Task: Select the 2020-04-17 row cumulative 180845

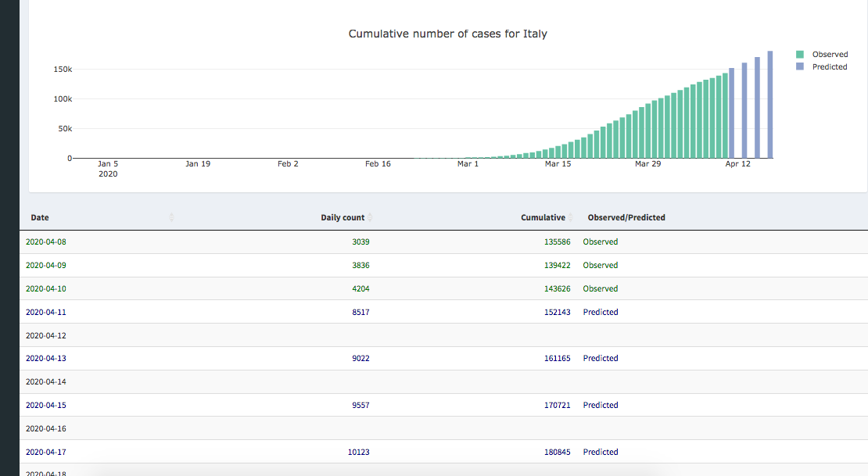Action: pos(557,452)
